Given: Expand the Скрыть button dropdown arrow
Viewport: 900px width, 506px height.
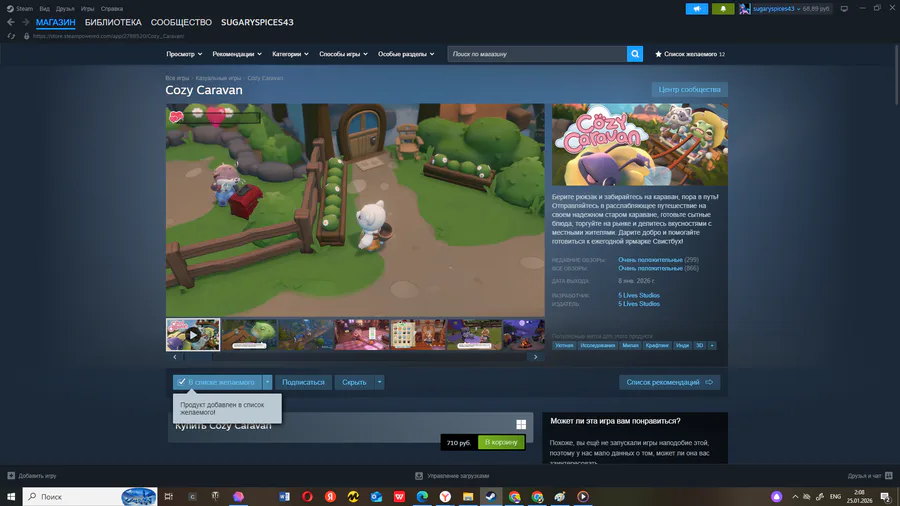Looking at the screenshot, I should tap(379, 382).
